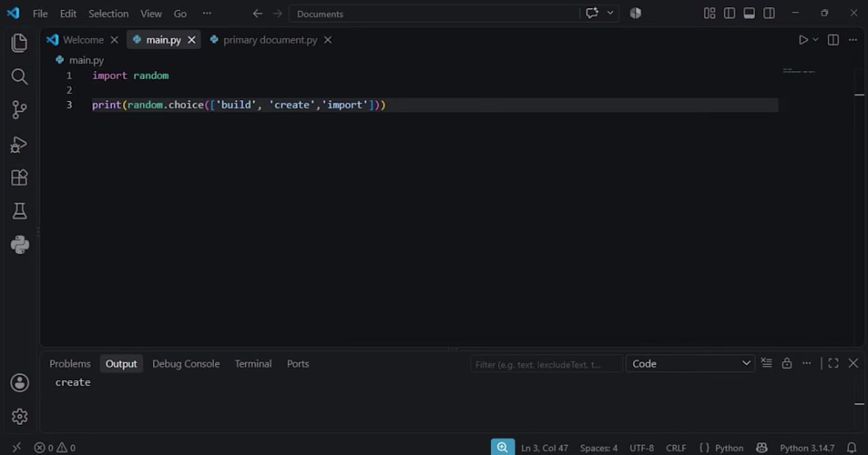Screen dimensions: 868x455
Task: Toggle the Output scroll lock
Action: pyautogui.click(x=787, y=363)
